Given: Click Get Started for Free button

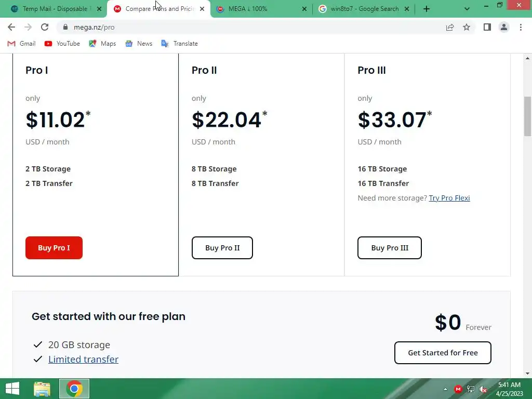Looking at the screenshot, I should 443,353.
